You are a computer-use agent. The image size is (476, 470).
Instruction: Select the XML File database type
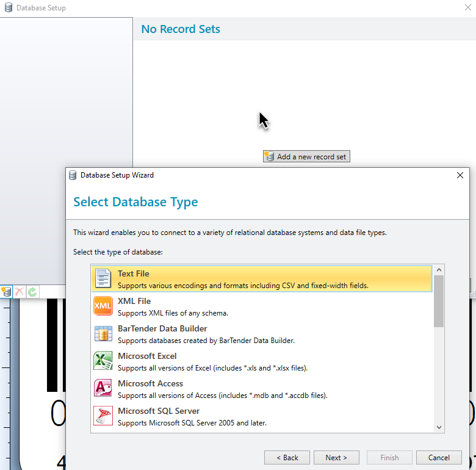click(x=261, y=306)
